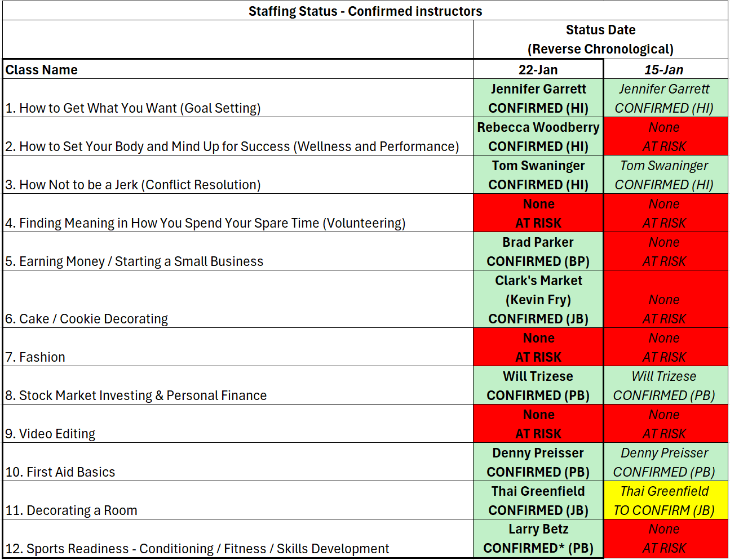Select the '15-Jan' date header cell
Image resolution: width=730 pixels, height=560 pixels.
[x=664, y=69]
